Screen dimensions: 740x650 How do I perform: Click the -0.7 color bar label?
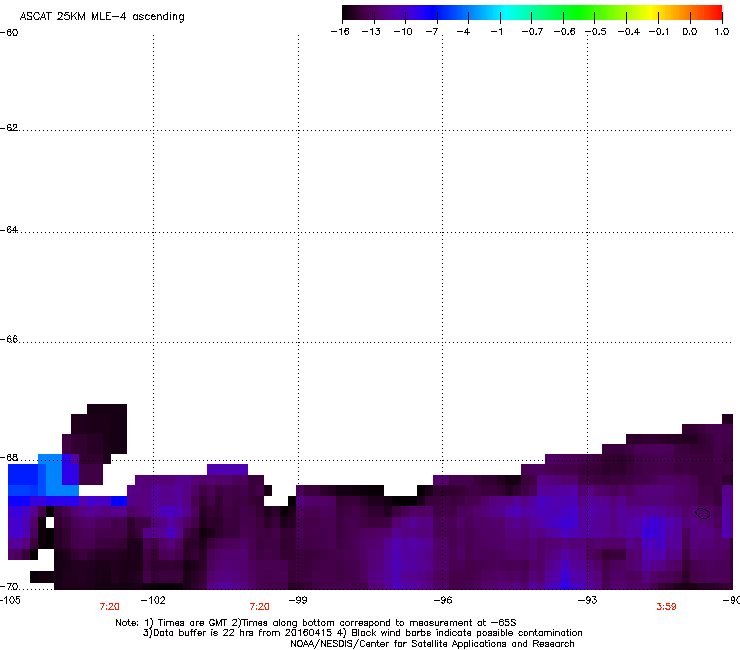532,32
